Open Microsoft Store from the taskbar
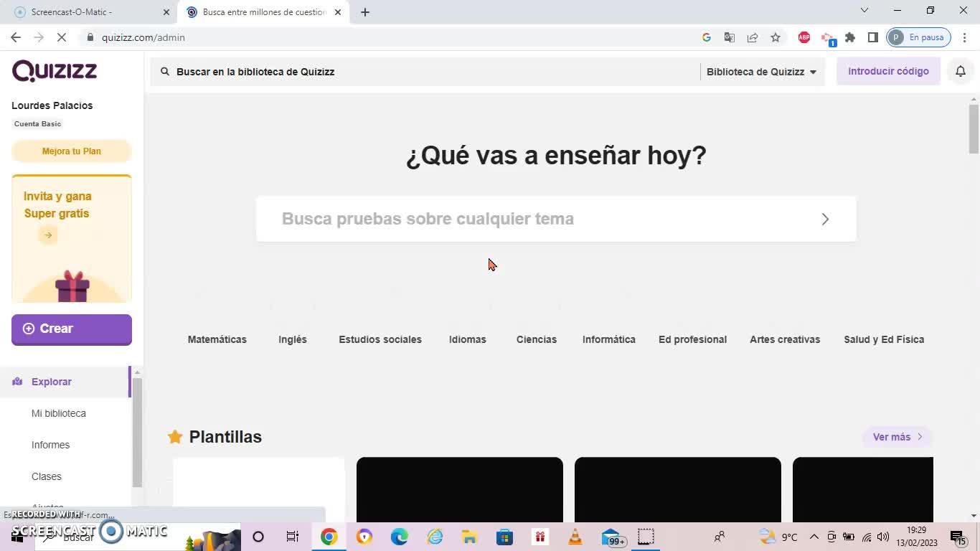The height and width of the screenshot is (551, 980). pos(504,537)
